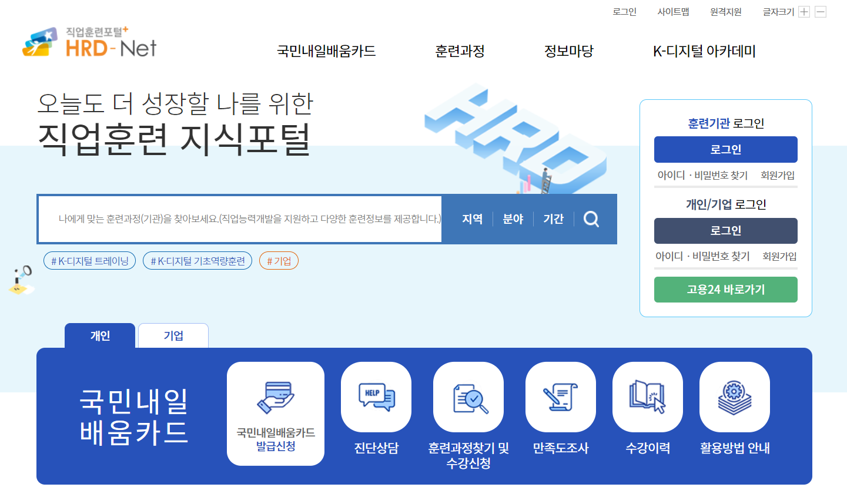Open 국민내일배움카드 발급신청 card icon
The width and height of the screenshot is (847, 504).
(x=276, y=414)
